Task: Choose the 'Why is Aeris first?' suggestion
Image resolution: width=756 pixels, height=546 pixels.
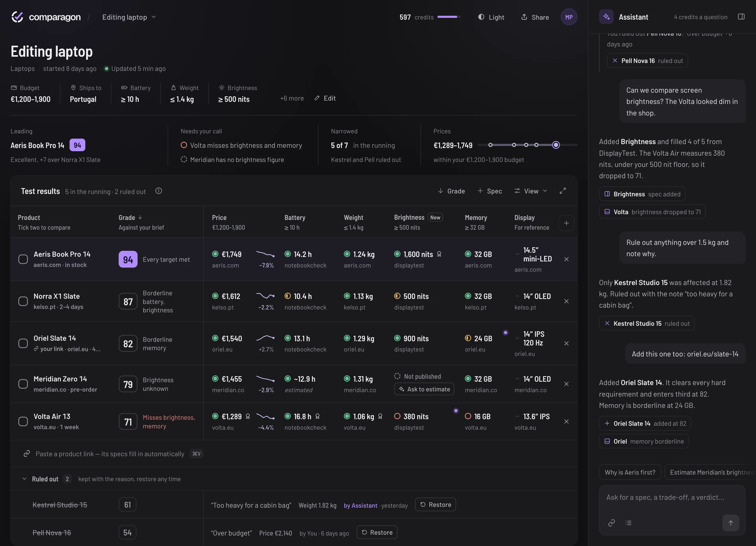Action: pyautogui.click(x=630, y=472)
